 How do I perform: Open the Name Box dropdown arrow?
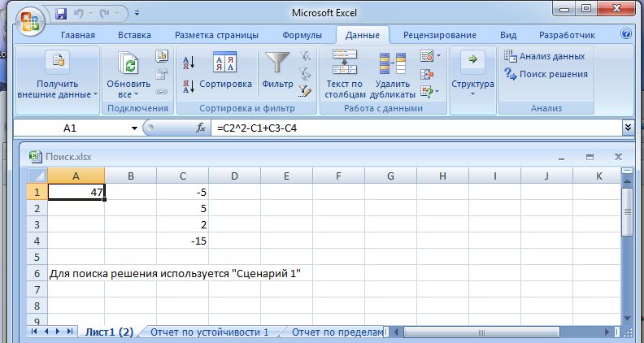134,128
